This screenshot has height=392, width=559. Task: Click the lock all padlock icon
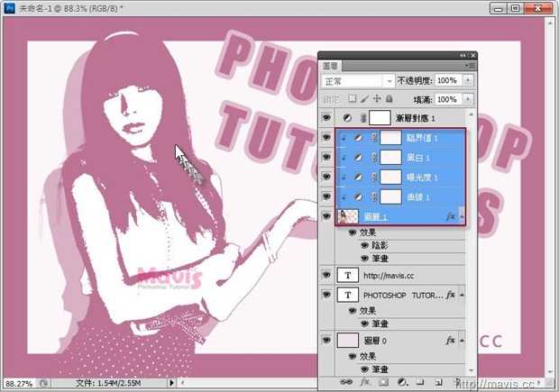[x=389, y=99]
